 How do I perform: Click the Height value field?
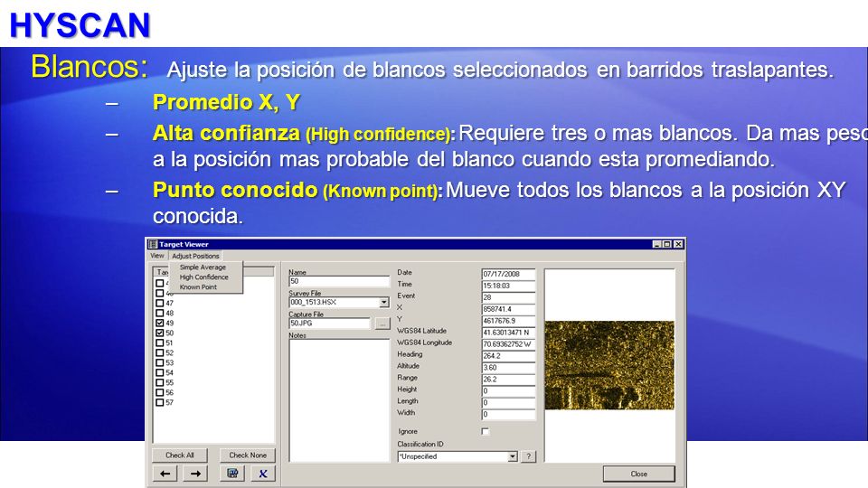tap(508, 391)
